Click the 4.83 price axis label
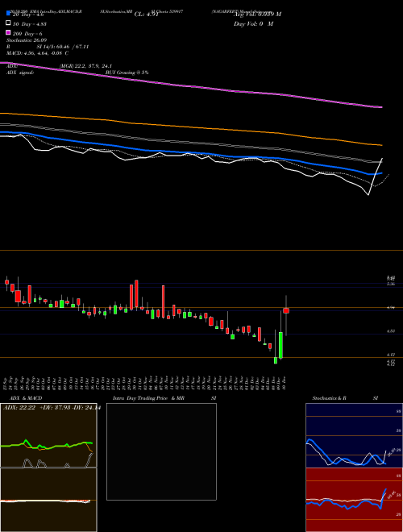Viewport: 403px width, 532px height. click(x=391, y=331)
